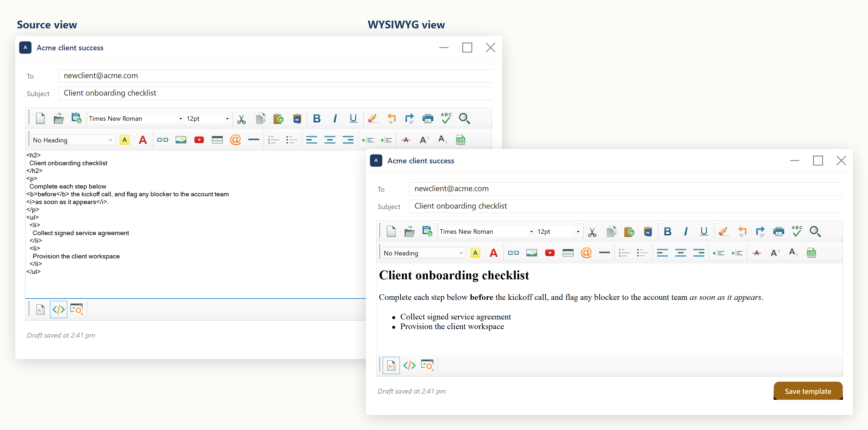Select Design tab in WYSIWYG window
Viewport: 868px width, 430px height.
[x=391, y=365]
